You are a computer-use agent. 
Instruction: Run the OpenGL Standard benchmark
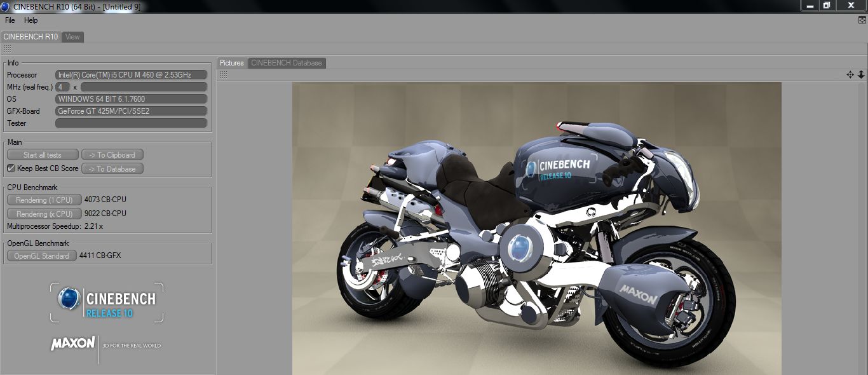42,256
